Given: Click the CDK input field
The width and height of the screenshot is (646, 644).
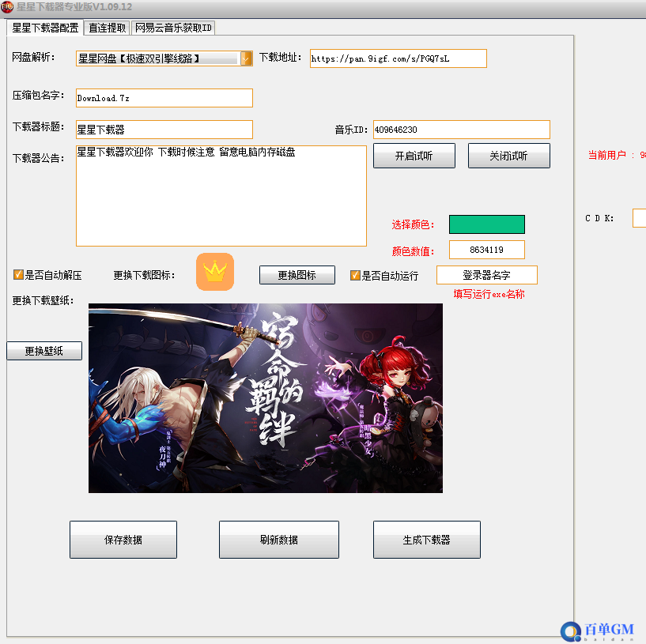Looking at the screenshot, I should pyautogui.click(x=640, y=218).
